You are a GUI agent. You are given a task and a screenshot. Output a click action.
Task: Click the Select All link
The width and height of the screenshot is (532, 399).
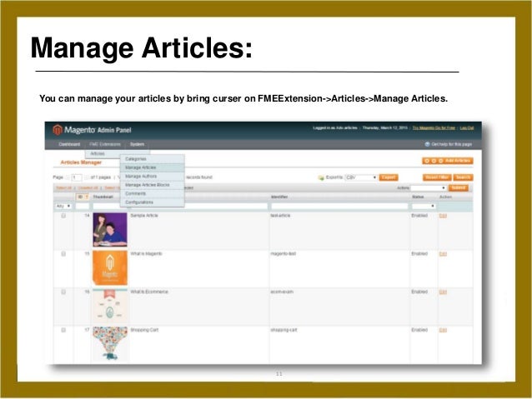click(x=63, y=187)
